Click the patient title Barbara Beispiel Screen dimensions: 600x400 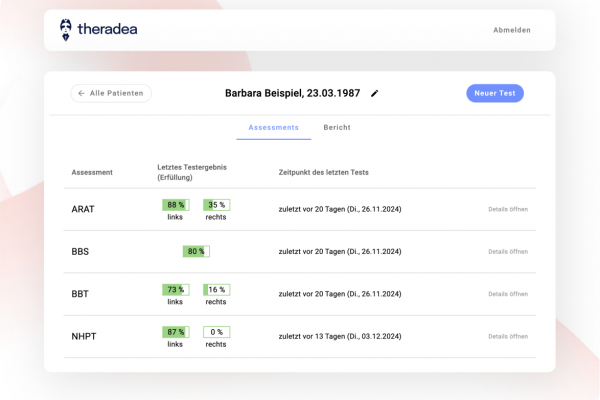click(x=292, y=94)
